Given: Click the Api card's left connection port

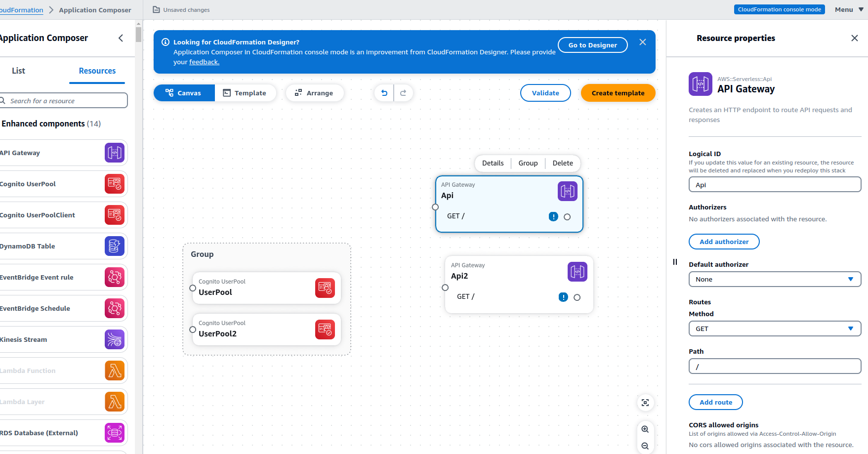Looking at the screenshot, I should click(x=435, y=207).
